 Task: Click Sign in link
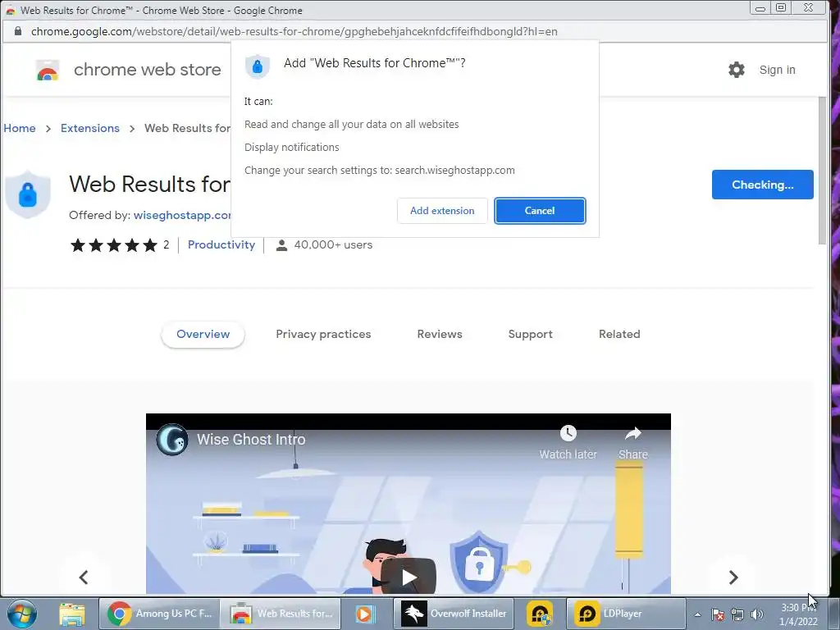[x=777, y=70]
